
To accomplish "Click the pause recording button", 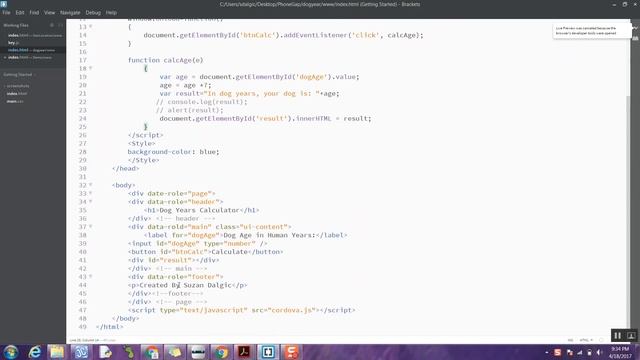I will [617, 336].
